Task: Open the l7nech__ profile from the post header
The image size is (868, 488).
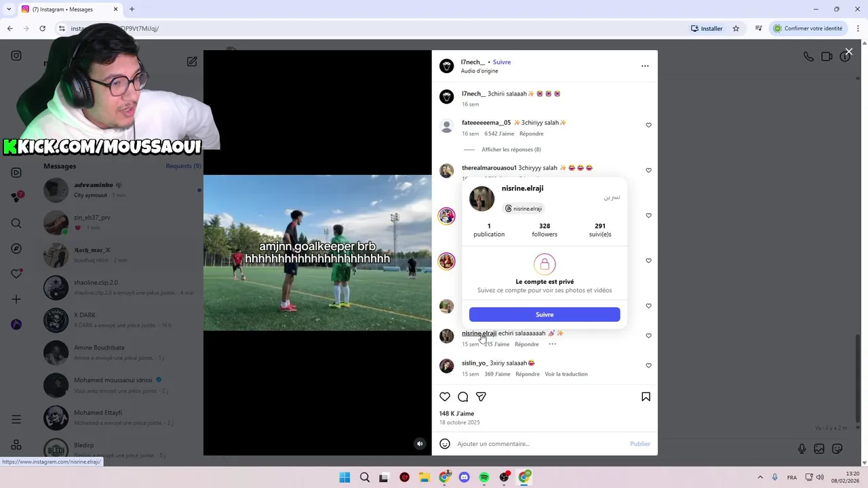Action: coord(473,62)
